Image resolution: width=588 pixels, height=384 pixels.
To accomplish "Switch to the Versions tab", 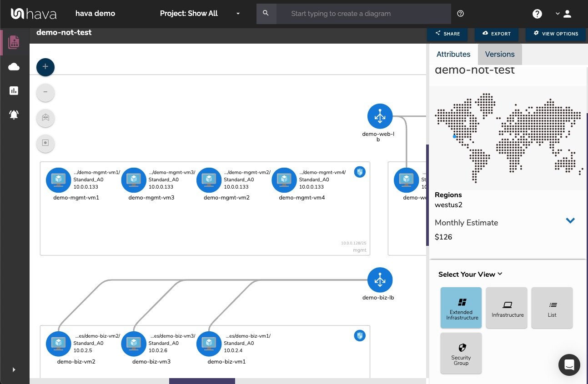I will [x=499, y=54].
